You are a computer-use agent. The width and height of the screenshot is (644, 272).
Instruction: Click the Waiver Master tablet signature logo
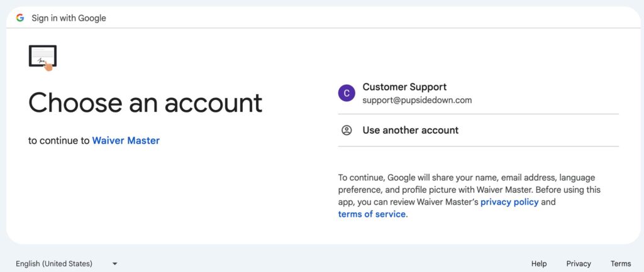tap(43, 58)
